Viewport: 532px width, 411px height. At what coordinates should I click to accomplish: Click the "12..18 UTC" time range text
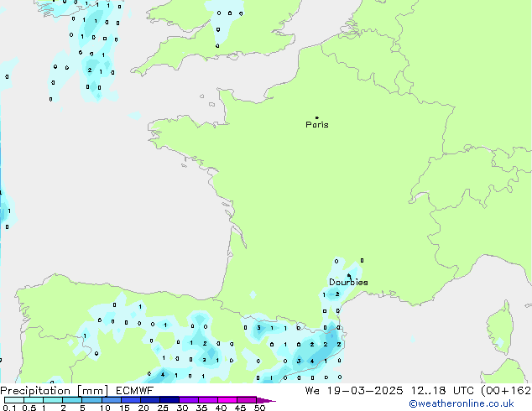pos(442,391)
